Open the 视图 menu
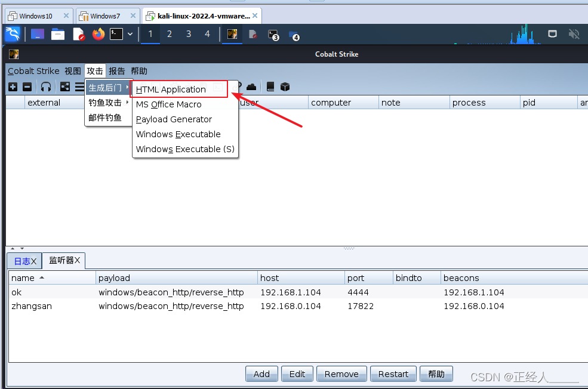 click(72, 71)
